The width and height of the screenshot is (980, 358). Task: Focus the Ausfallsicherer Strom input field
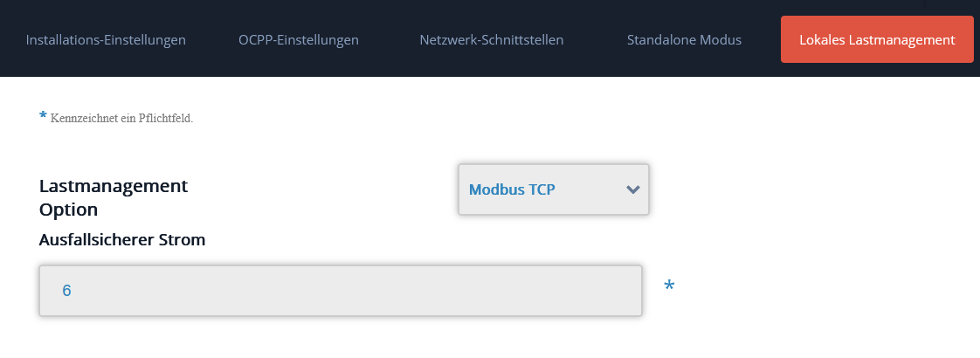point(341,291)
